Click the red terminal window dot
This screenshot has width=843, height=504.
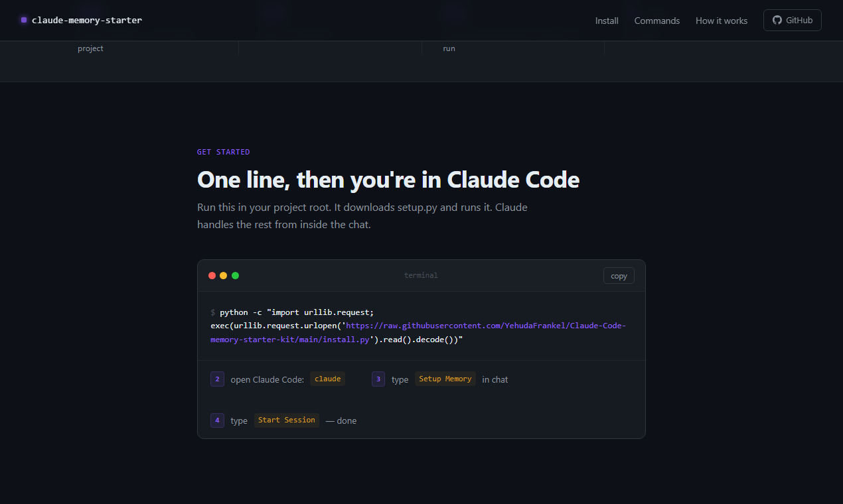[212, 275]
